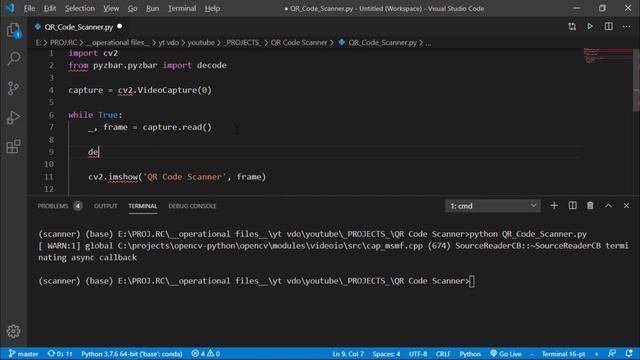Viewport: 640px width, 360px height.
Task: Click the 'QR Code Scanner' breadcrumb folder
Action: tap(299, 42)
